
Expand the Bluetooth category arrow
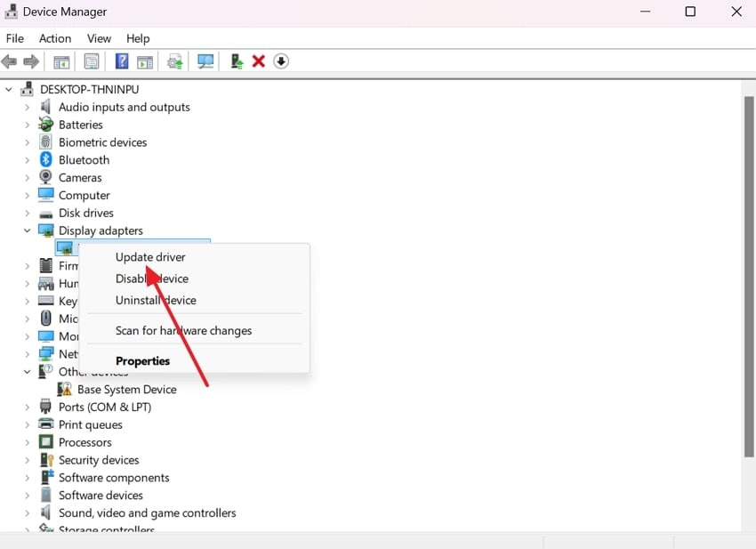pos(27,159)
